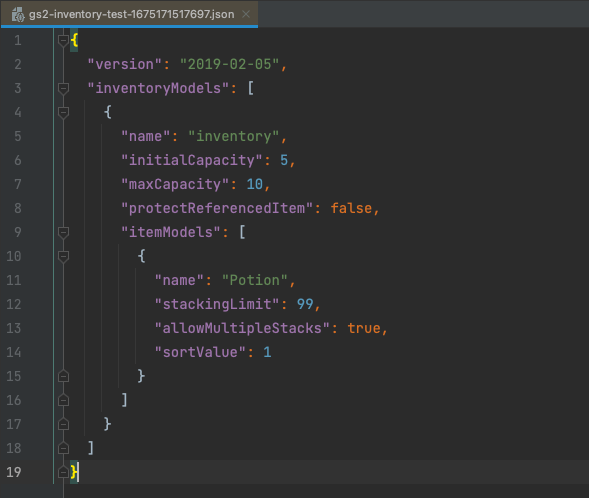Click the true value on line 13
This screenshot has height=498, width=589.
pyautogui.click(x=364, y=328)
